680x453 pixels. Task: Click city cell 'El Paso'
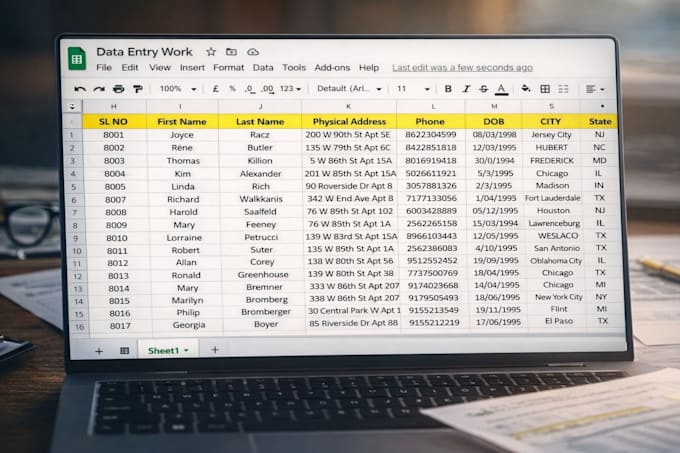coord(559,321)
